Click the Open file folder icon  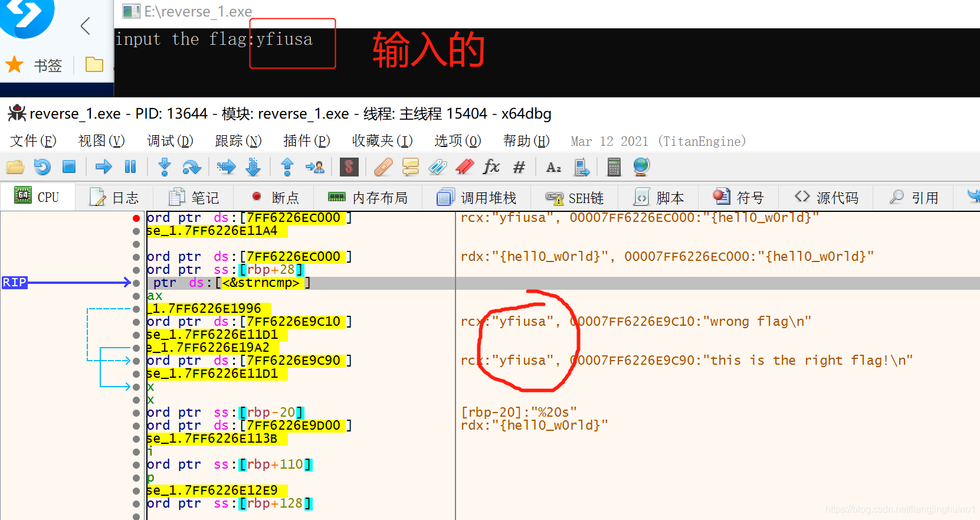point(15,167)
